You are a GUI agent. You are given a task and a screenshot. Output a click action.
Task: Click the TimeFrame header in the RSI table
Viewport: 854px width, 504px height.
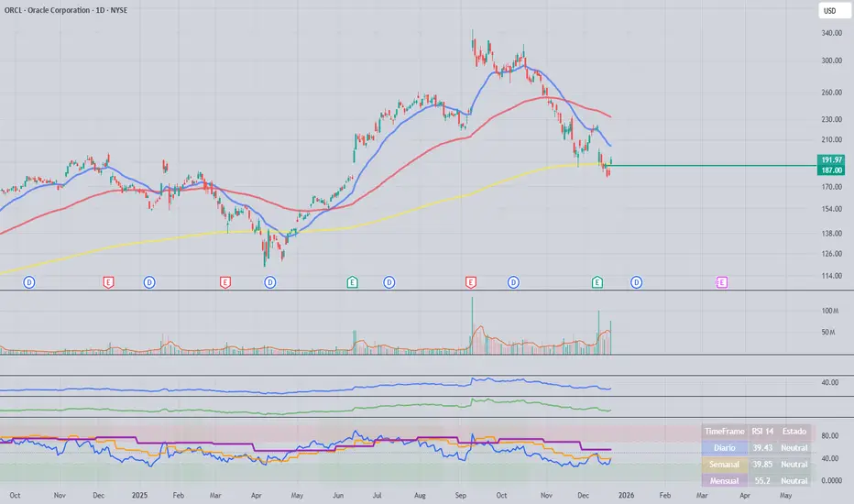click(x=725, y=431)
